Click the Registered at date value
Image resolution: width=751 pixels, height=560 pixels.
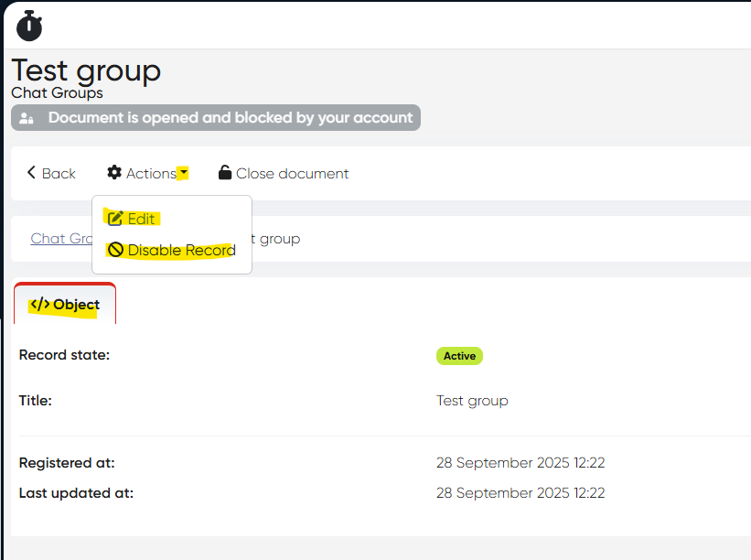tap(520, 463)
